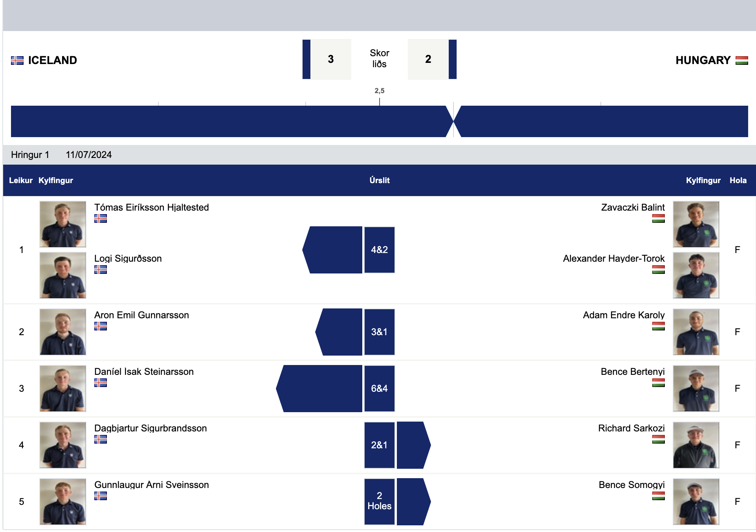Click the Hola column header

coord(738,180)
